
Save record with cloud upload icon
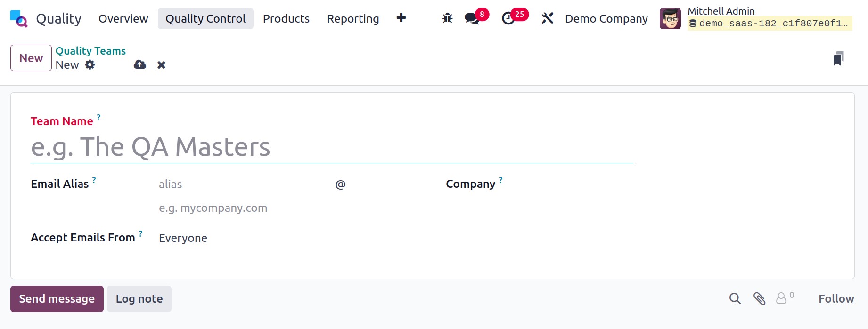(140, 64)
